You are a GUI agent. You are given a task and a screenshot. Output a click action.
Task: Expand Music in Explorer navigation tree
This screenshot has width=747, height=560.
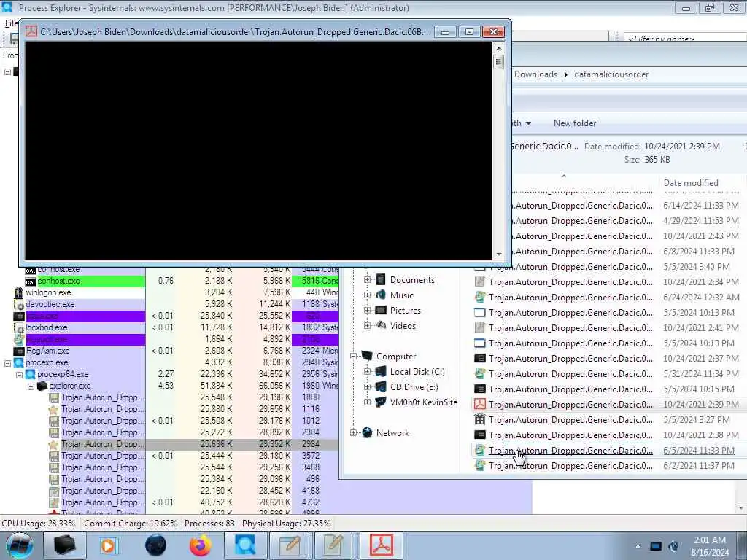(x=368, y=295)
